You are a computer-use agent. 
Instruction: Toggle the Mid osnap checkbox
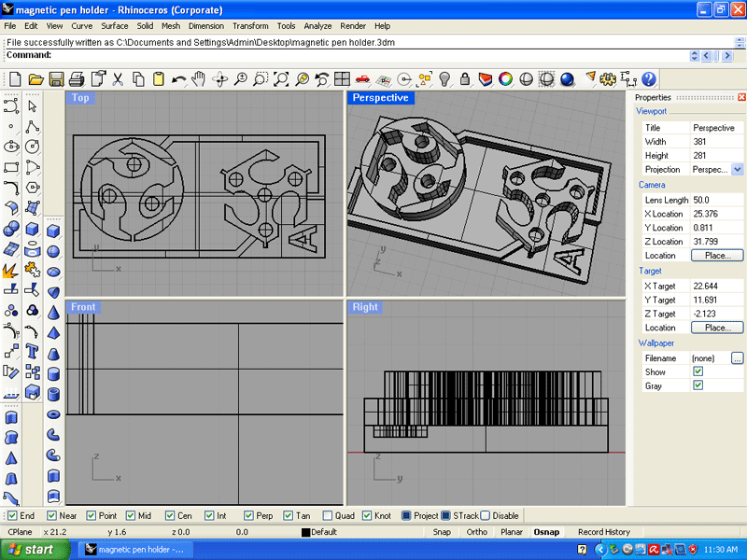point(131,516)
